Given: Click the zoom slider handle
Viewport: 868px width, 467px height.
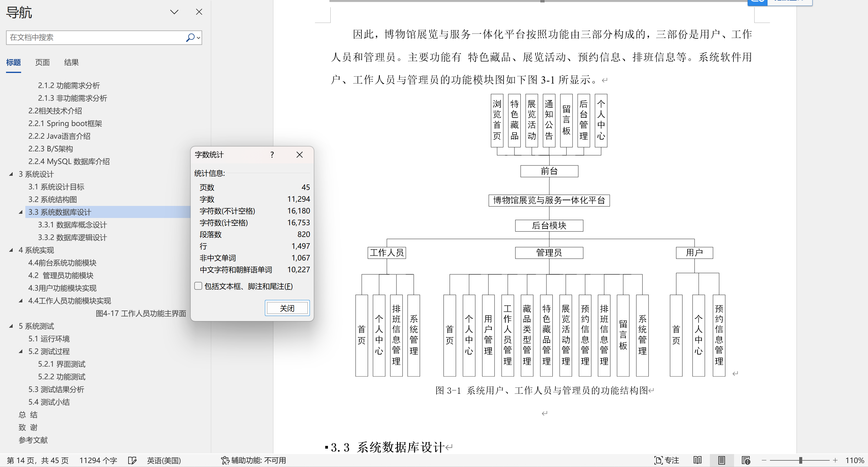Looking at the screenshot, I should coord(801,460).
